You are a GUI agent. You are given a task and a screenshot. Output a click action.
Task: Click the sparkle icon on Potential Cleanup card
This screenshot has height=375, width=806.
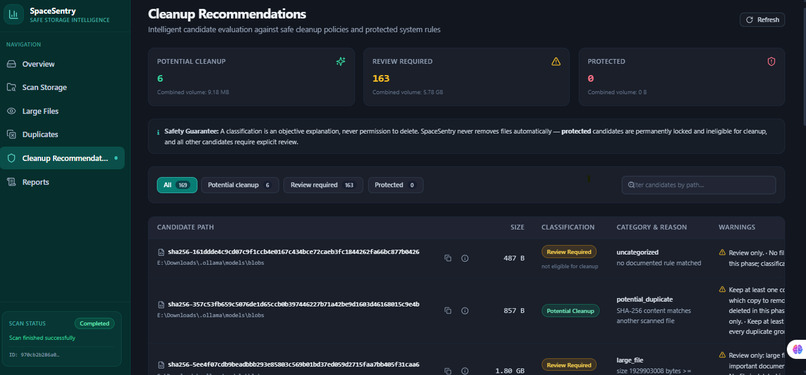pos(340,62)
